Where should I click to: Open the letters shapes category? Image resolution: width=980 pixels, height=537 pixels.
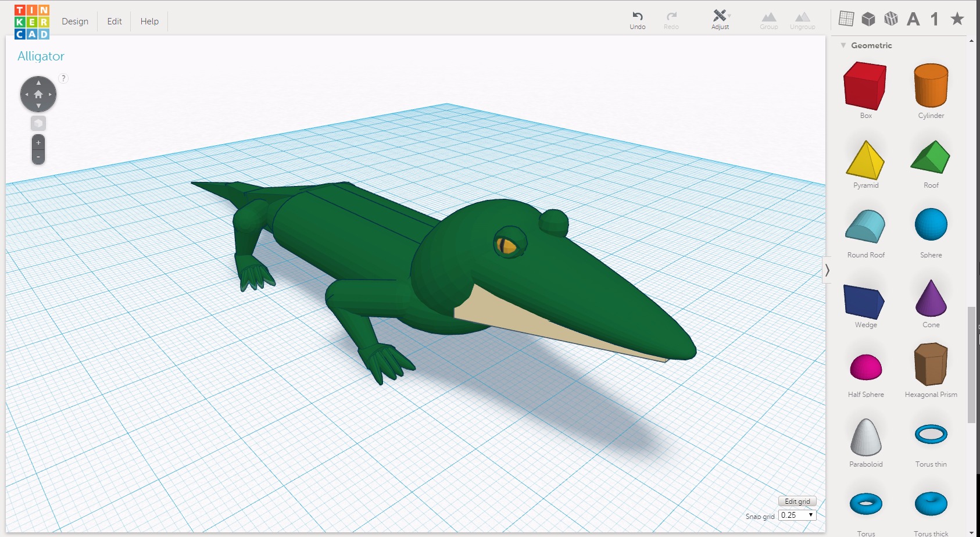tap(913, 19)
